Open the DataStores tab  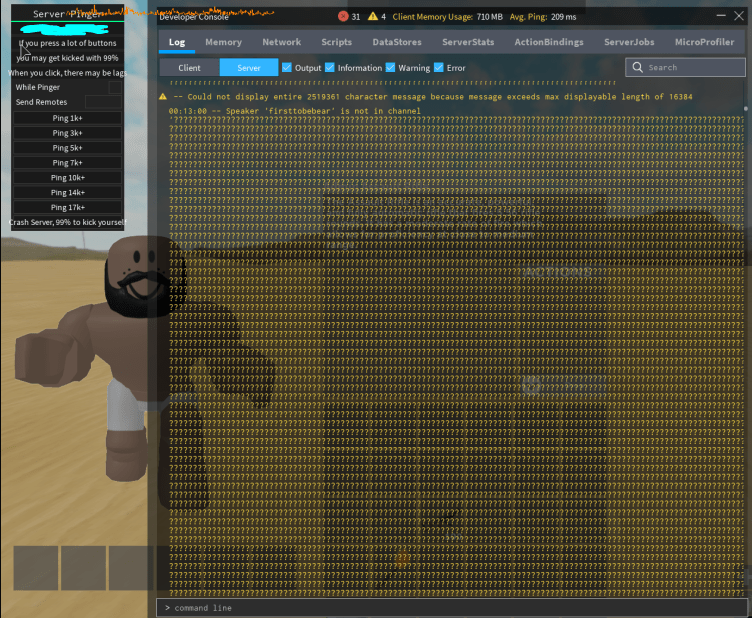(x=397, y=42)
